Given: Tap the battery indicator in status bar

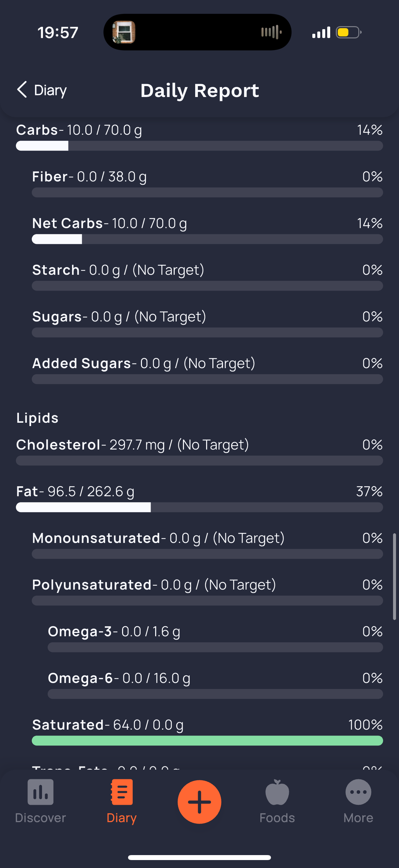Looking at the screenshot, I should pyautogui.click(x=349, y=32).
